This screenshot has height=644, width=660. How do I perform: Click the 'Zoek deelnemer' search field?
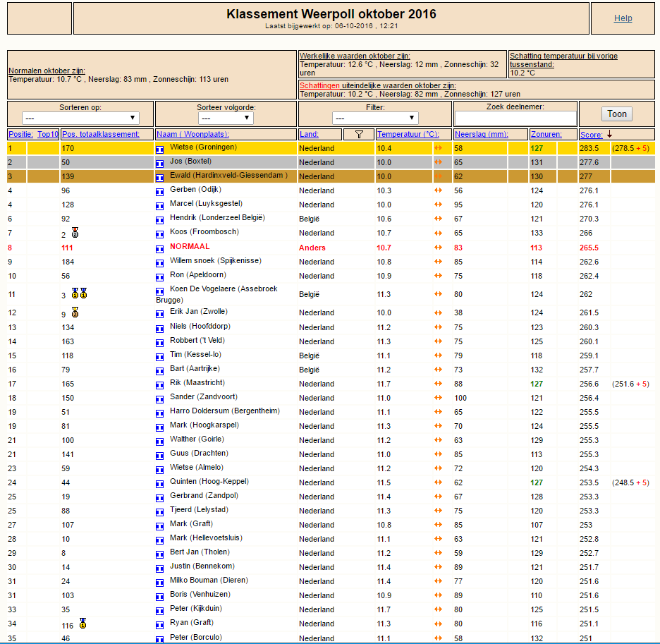[x=515, y=118]
